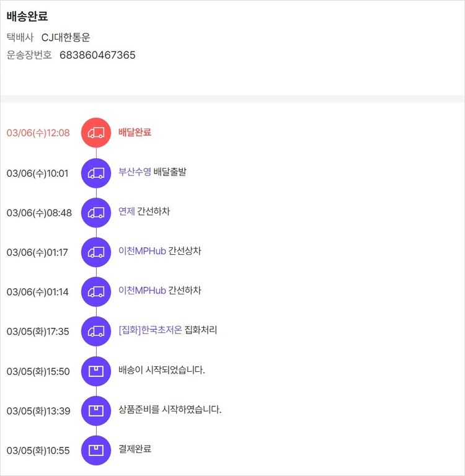Screen dimensions: 465x476
Task: Click the tracking number 683860467365
Action: [x=97, y=55]
